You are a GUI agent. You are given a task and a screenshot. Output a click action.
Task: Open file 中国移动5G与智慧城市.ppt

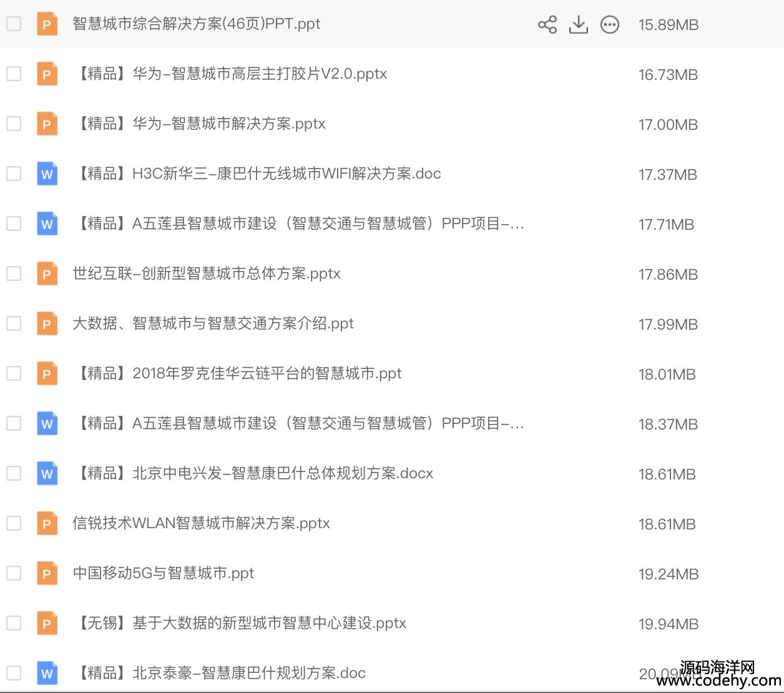[x=164, y=573]
